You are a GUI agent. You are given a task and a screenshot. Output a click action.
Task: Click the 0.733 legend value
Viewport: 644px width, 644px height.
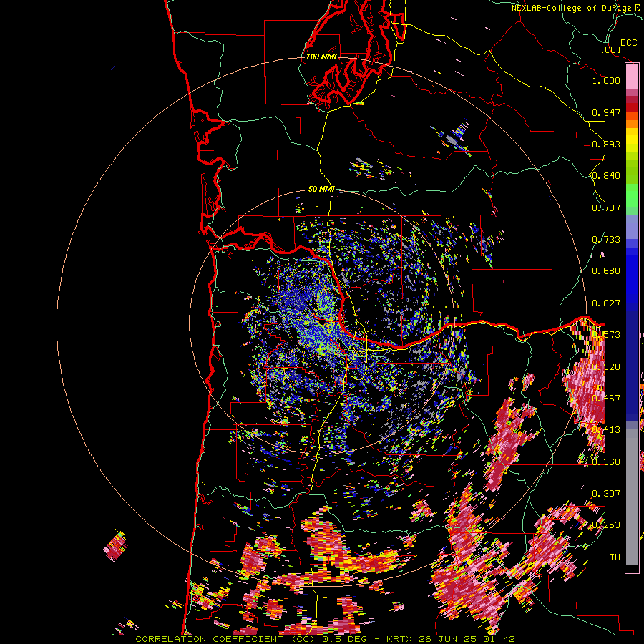point(606,240)
